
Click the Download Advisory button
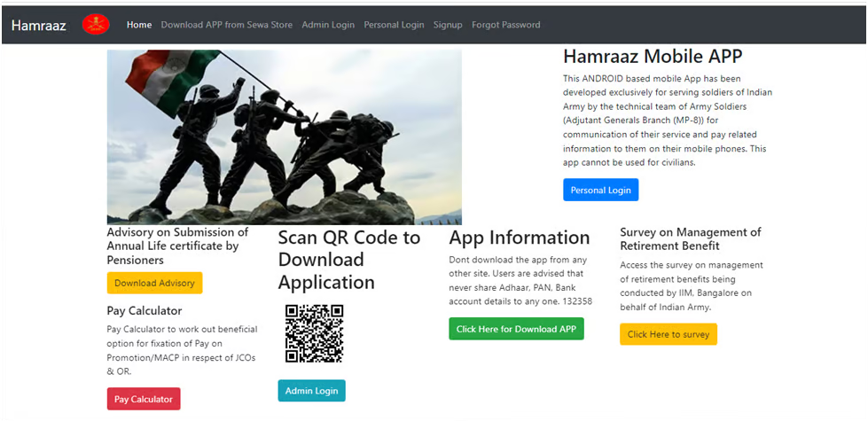point(154,283)
